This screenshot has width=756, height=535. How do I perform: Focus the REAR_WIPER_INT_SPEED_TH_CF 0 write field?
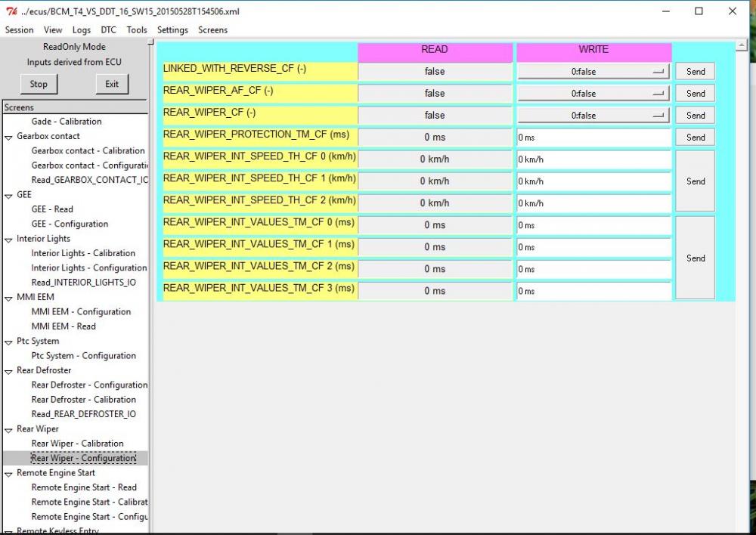coord(594,159)
